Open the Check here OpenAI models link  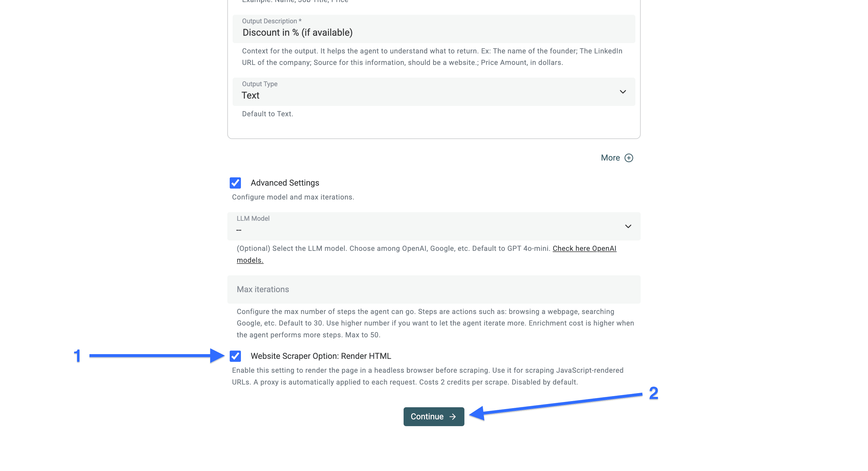pyautogui.click(x=585, y=248)
